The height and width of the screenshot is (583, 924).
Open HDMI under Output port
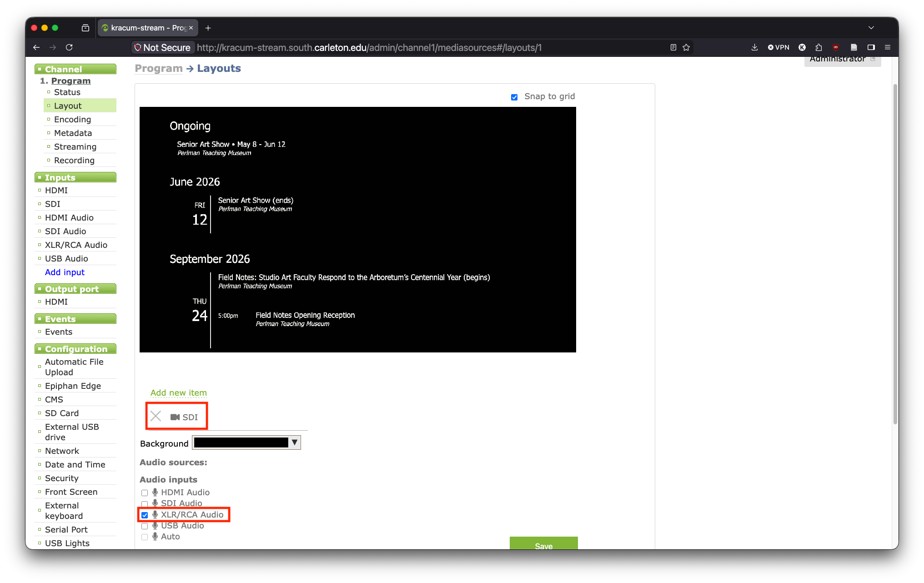coord(56,302)
